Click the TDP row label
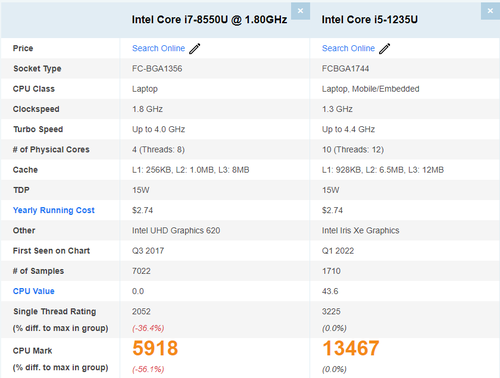Screen dimensions: 500x378 tap(21, 190)
